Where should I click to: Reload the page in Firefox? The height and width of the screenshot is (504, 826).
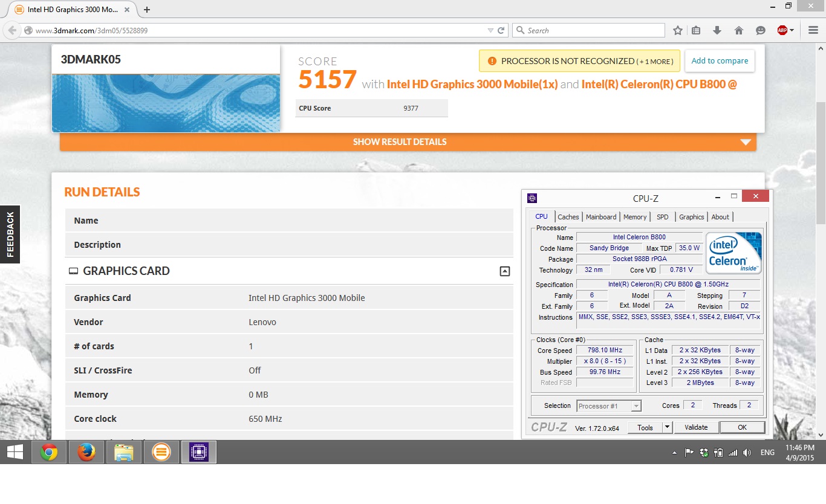(x=501, y=30)
